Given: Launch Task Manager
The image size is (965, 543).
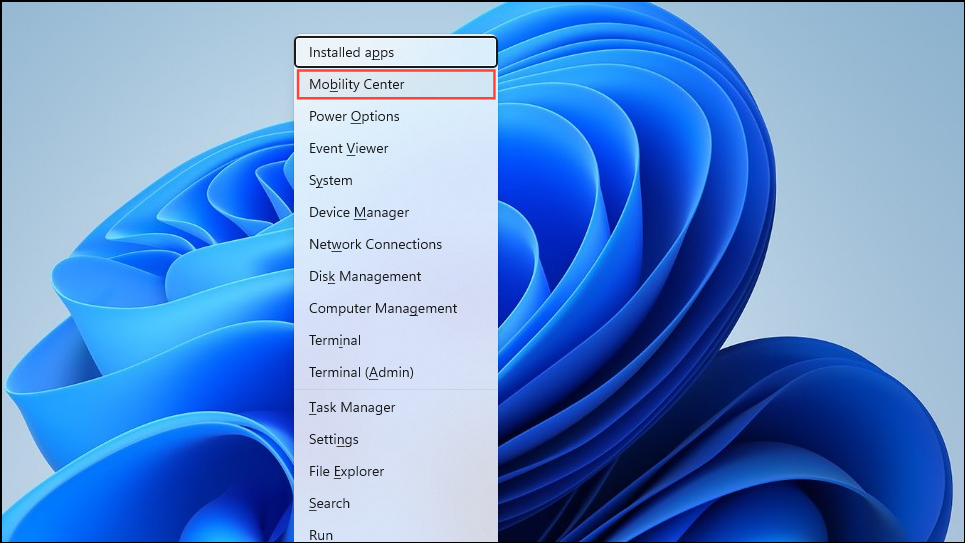Looking at the screenshot, I should point(396,408).
